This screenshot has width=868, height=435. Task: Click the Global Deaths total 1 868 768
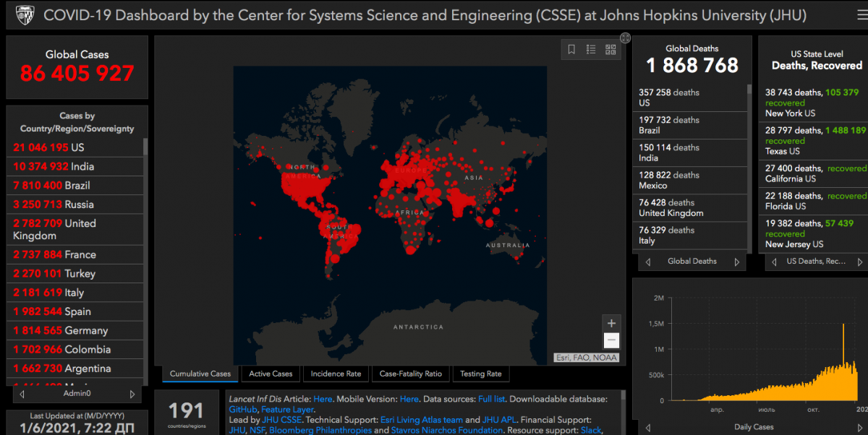[692, 66]
